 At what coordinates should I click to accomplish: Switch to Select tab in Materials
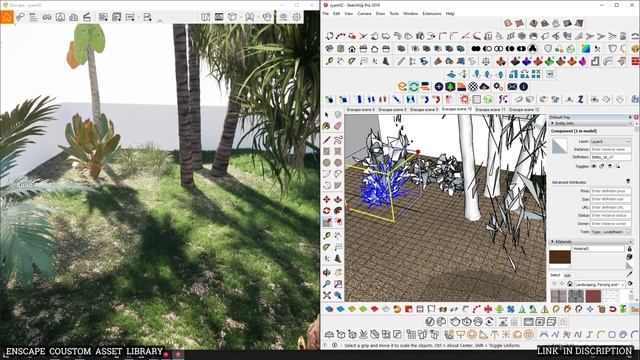pyautogui.click(x=555, y=275)
